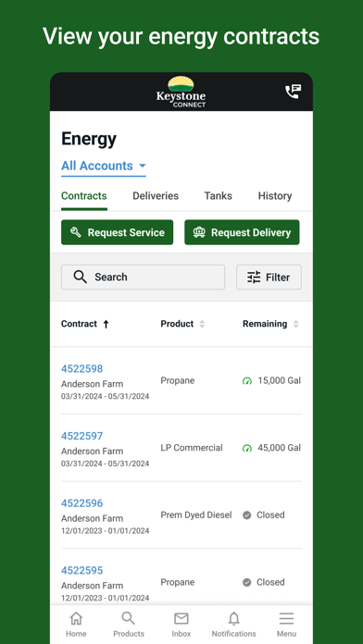363x644 pixels.
Task: Click gauge icon next to 45,000 Gal
Action: pos(246,448)
